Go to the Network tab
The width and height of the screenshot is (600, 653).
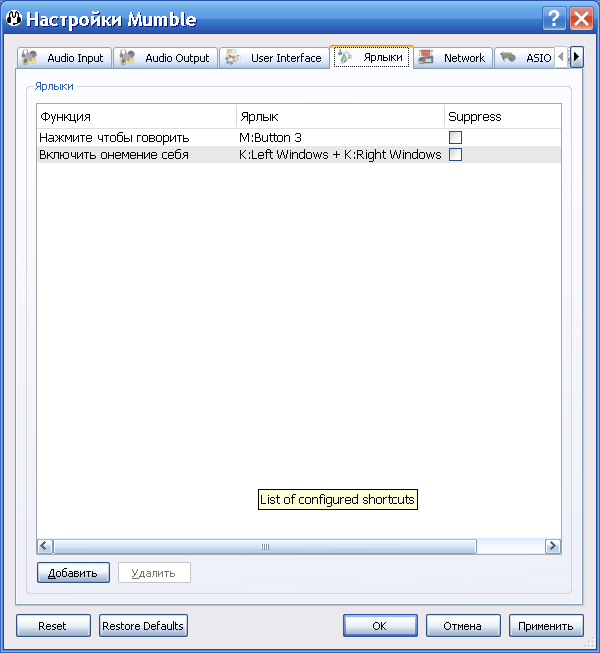pos(453,57)
